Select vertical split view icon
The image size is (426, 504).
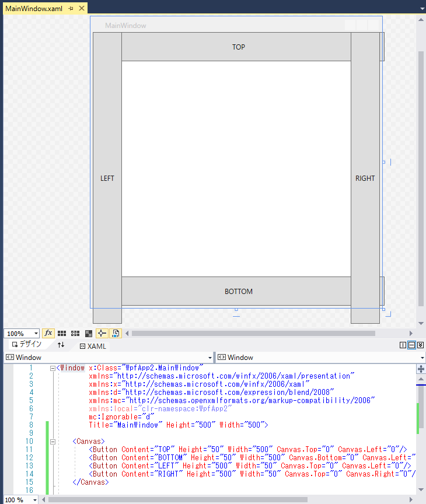(x=403, y=345)
